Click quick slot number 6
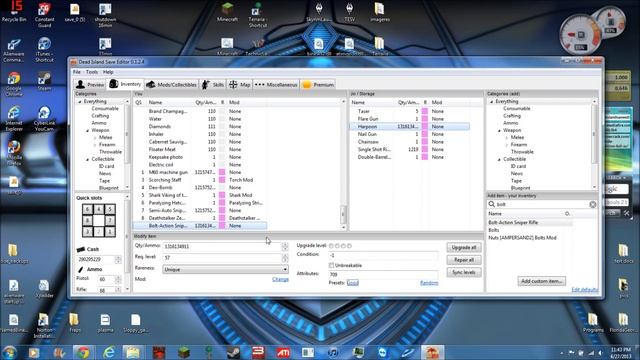This screenshot has height=360, width=640. coord(87,209)
